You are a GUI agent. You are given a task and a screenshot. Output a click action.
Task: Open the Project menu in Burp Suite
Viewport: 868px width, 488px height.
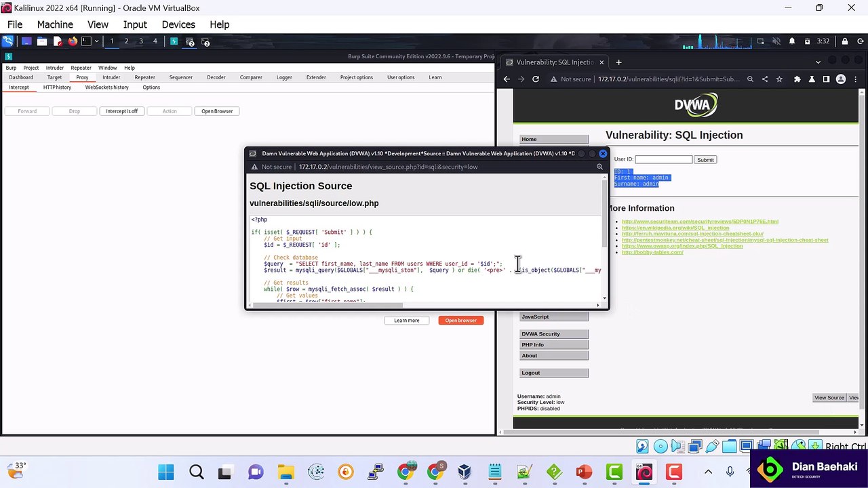click(x=31, y=68)
